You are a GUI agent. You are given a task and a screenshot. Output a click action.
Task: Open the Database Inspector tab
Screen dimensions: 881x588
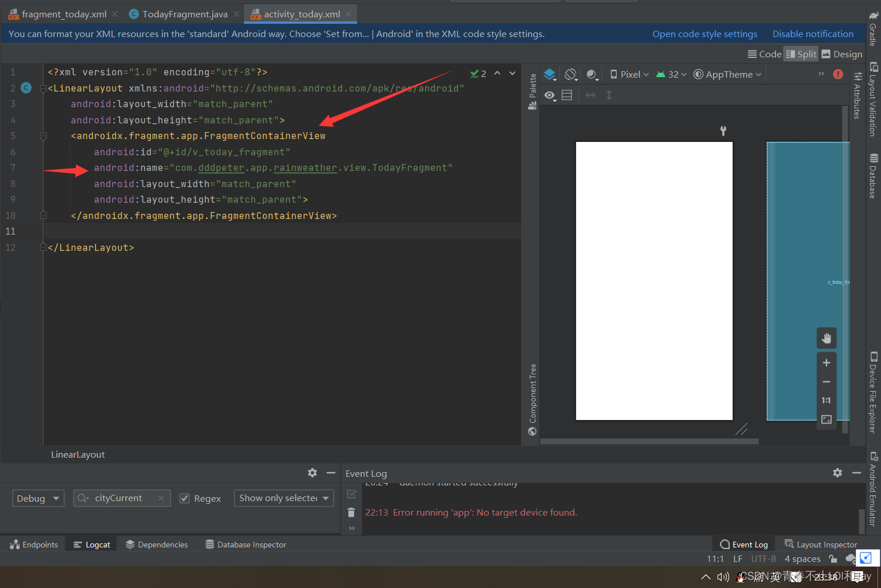click(x=246, y=545)
